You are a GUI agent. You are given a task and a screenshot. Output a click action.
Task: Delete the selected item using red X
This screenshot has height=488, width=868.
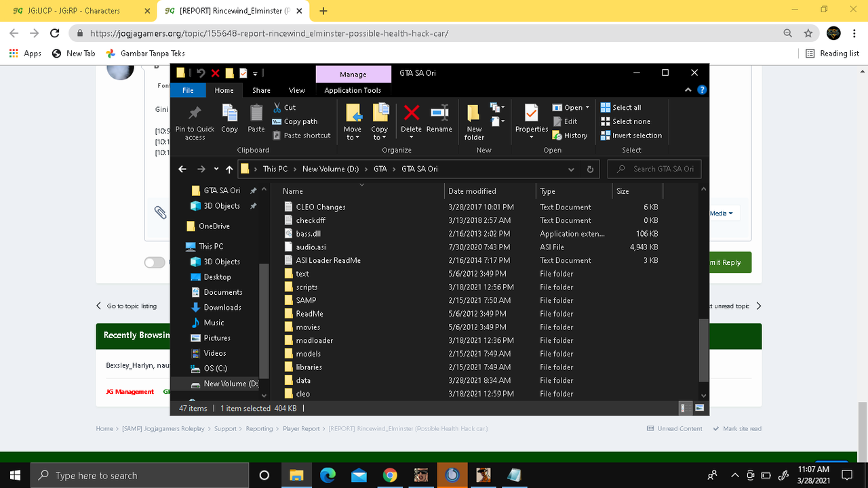pos(411,119)
